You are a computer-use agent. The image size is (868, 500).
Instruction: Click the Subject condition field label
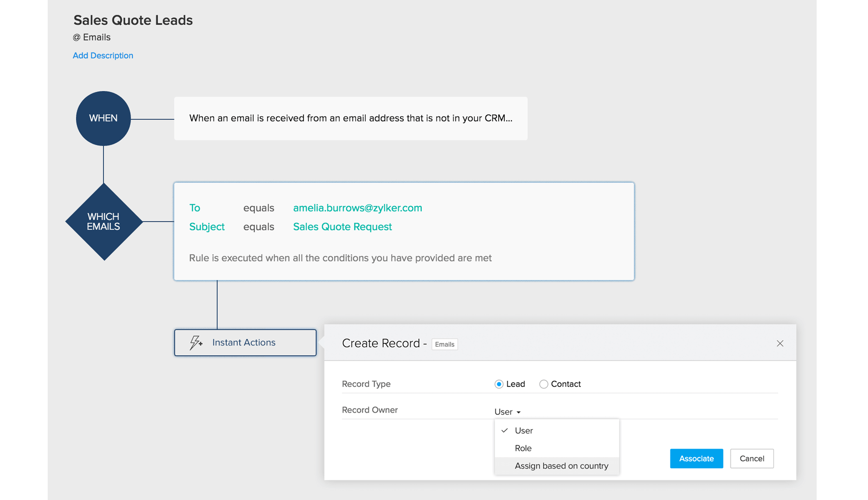click(207, 227)
